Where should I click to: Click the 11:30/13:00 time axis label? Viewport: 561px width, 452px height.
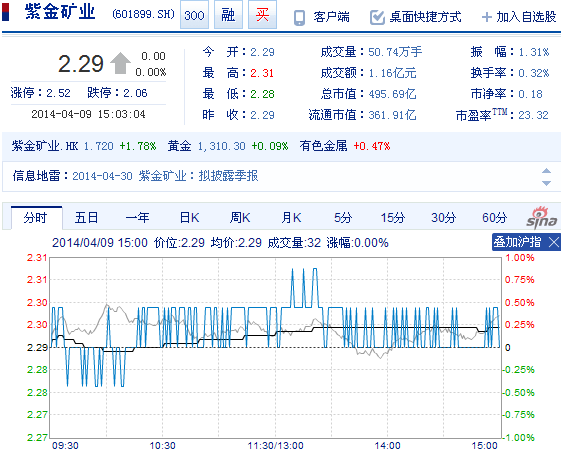275,446
